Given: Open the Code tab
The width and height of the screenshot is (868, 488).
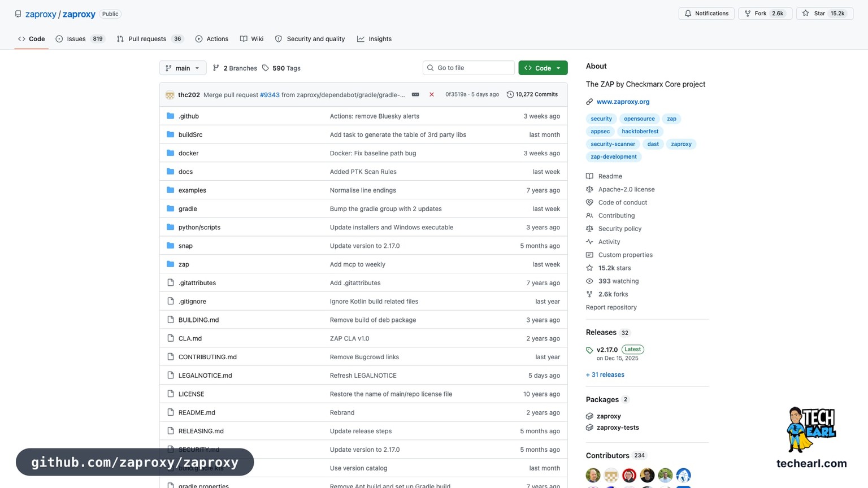Looking at the screenshot, I should click(31, 39).
